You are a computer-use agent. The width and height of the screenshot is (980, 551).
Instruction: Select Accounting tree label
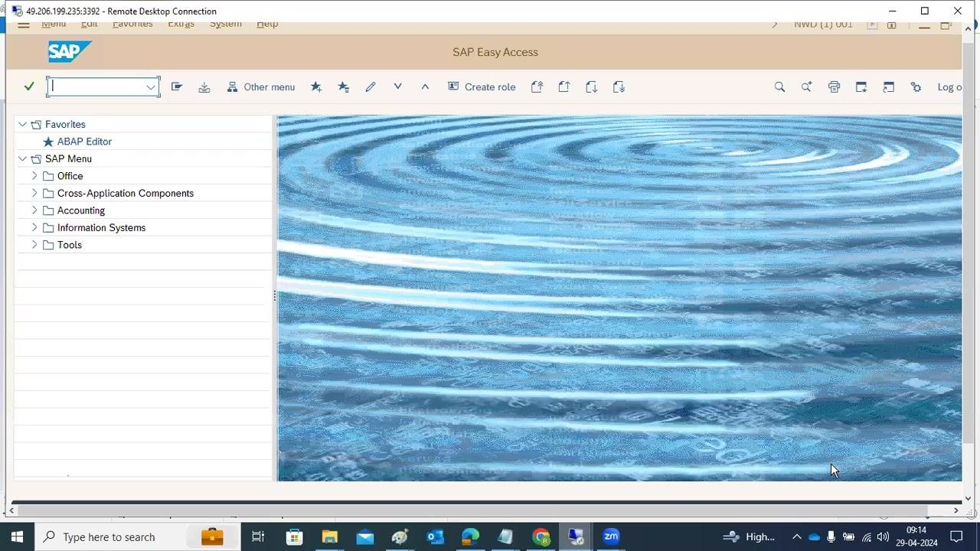point(81,210)
